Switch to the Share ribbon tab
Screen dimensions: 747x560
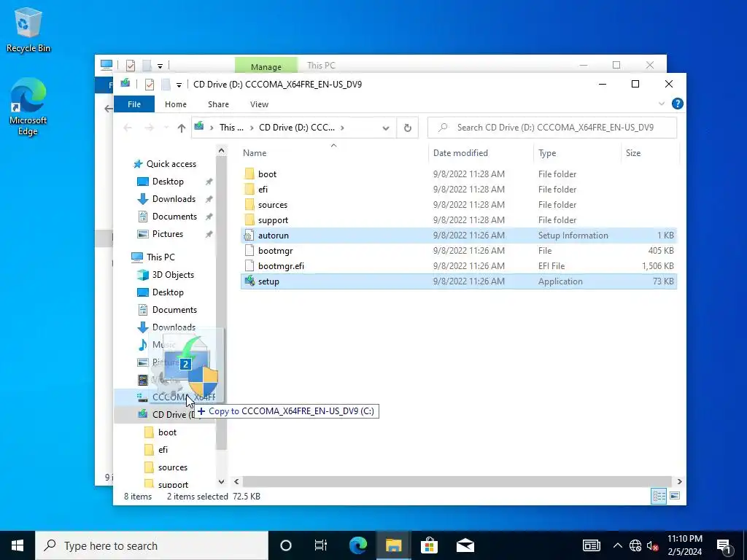click(218, 104)
